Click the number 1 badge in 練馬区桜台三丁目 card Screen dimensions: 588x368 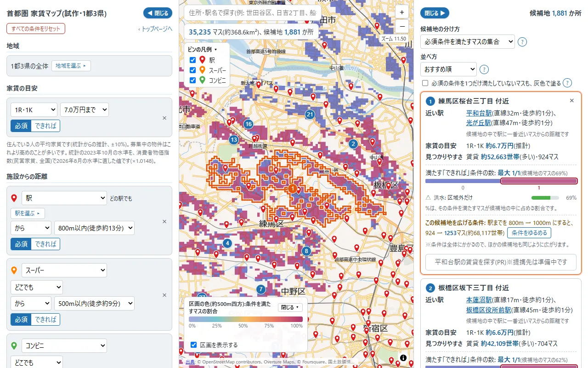pyautogui.click(x=431, y=101)
